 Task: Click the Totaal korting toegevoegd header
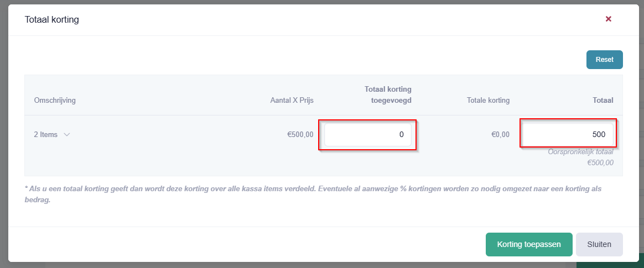point(388,95)
